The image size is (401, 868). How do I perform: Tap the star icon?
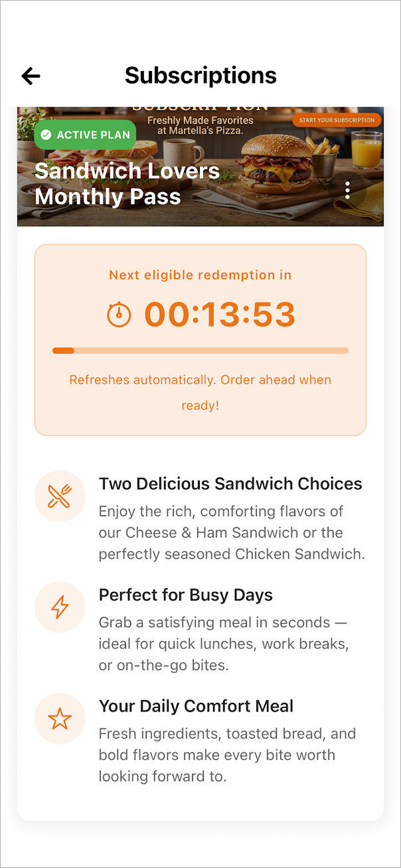click(x=60, y=719)
